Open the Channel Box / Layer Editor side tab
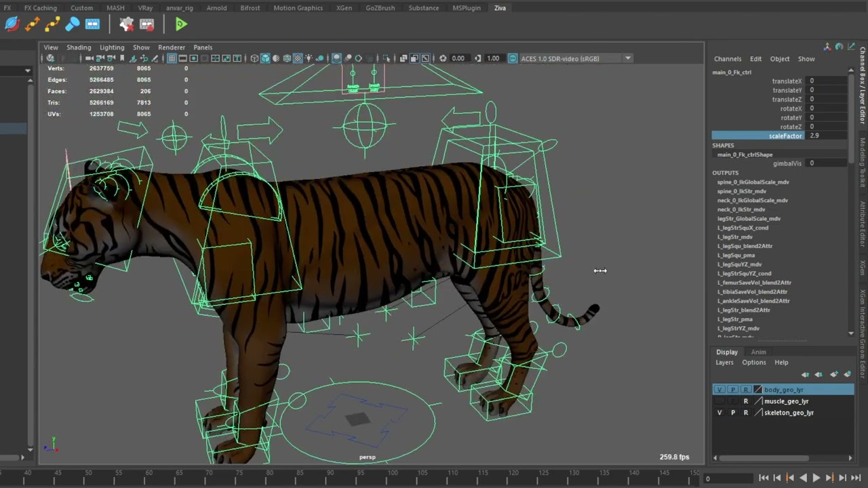The height and width of the screenshot is (488, 868). [x=863, y=86]
